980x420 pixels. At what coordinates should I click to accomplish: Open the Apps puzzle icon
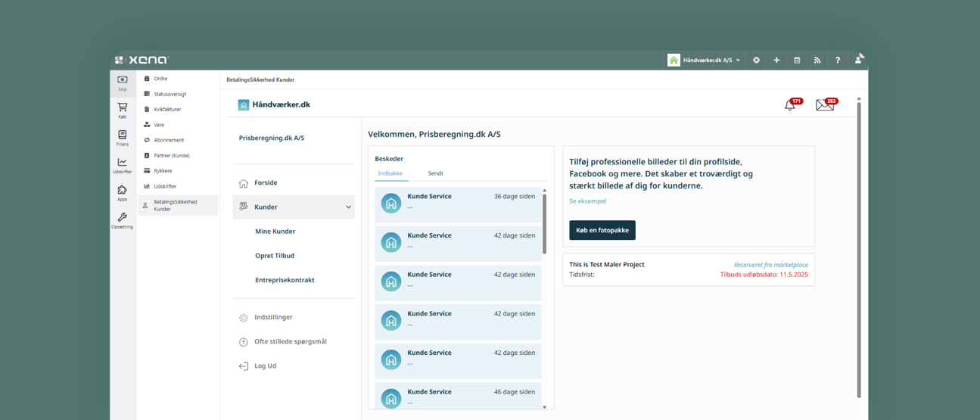coord(122,193)
